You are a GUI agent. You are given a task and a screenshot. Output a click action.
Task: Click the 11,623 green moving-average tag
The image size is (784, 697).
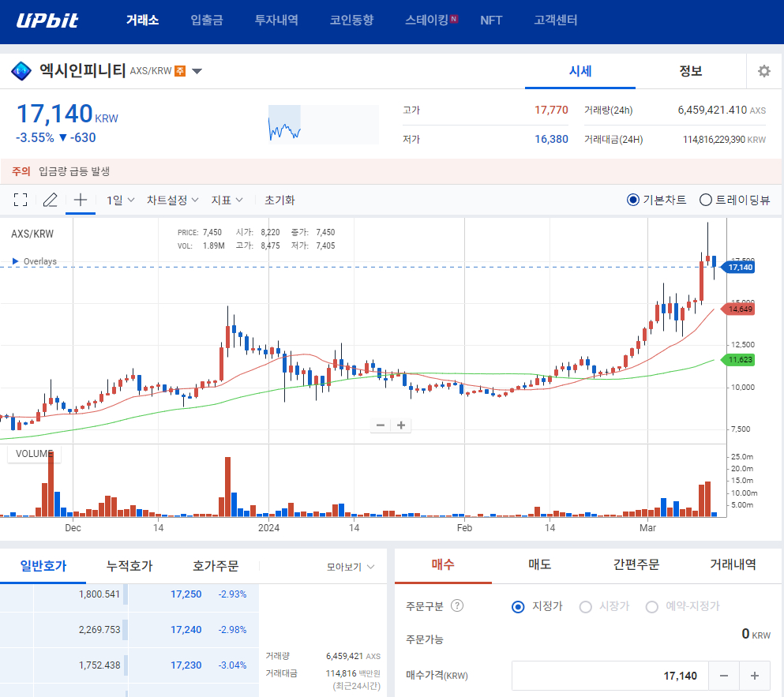pyautogui.click(x=739, y=360)
